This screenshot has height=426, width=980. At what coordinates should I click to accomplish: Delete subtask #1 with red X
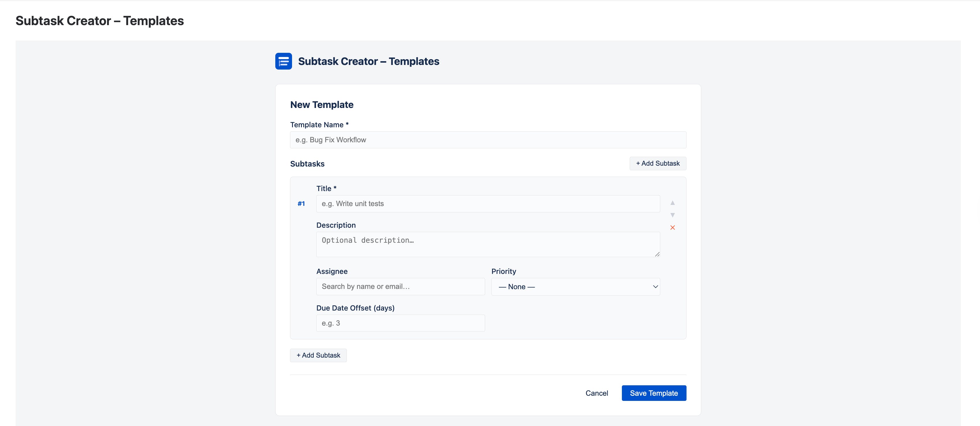pos(672,227)
